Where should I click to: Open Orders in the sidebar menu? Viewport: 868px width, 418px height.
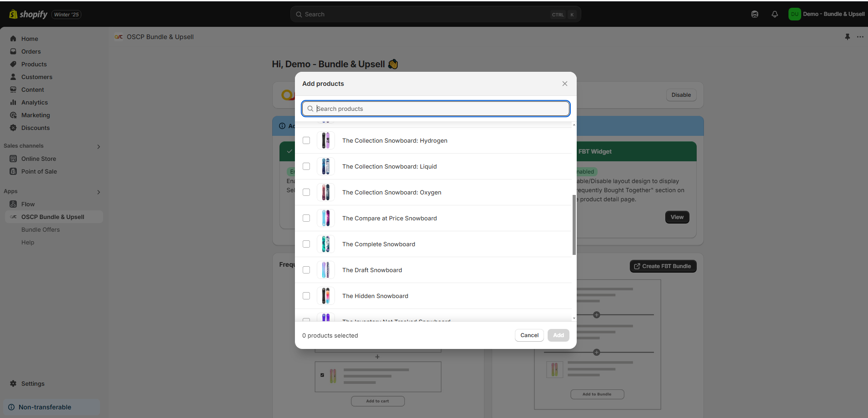coord(31,51)
